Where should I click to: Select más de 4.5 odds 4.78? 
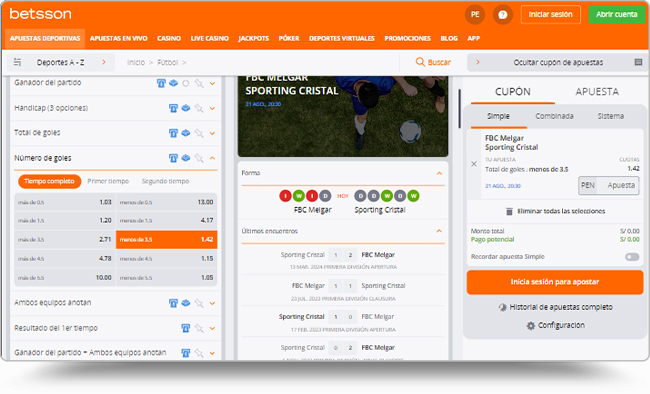(65, 258)
